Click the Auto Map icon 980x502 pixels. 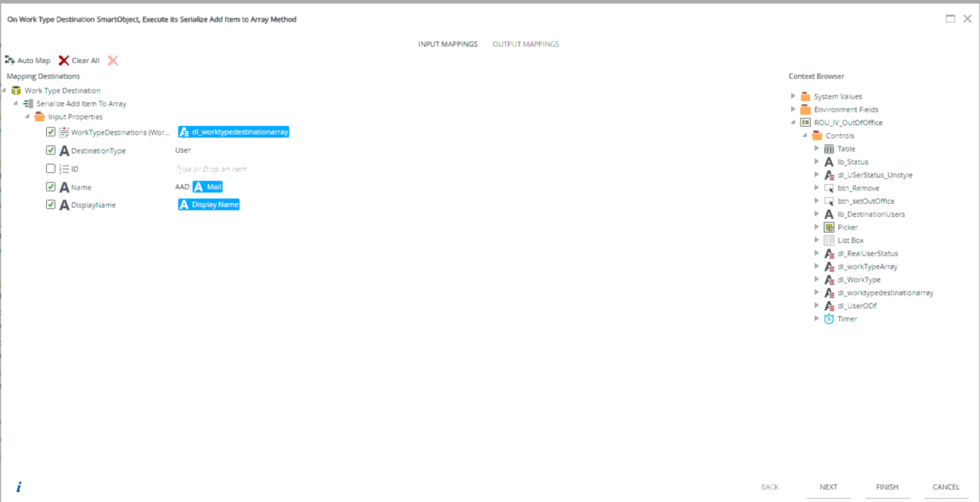click(10, 61)
